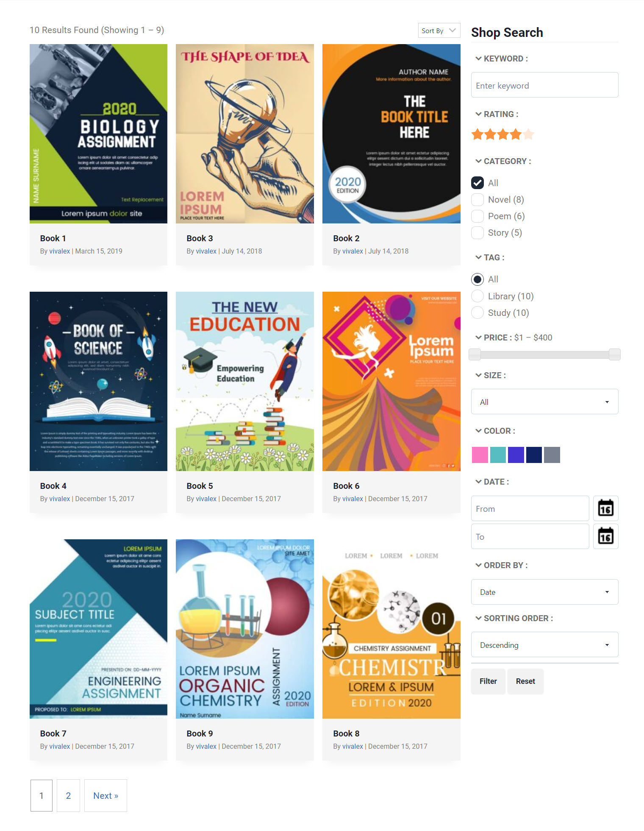Image resolution: width=644 pixels, height=831 pixels.
Task: Select the third rating star
Action: [x=503, y=134]
